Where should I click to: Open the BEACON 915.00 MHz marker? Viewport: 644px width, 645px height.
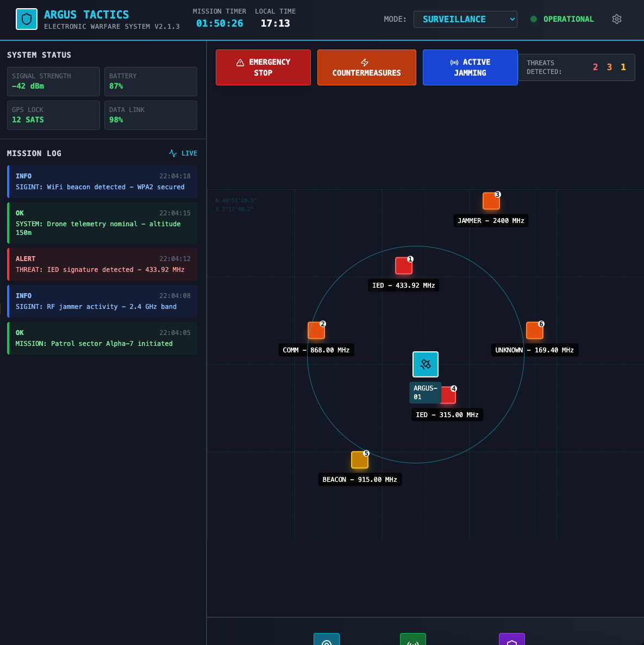359,459
